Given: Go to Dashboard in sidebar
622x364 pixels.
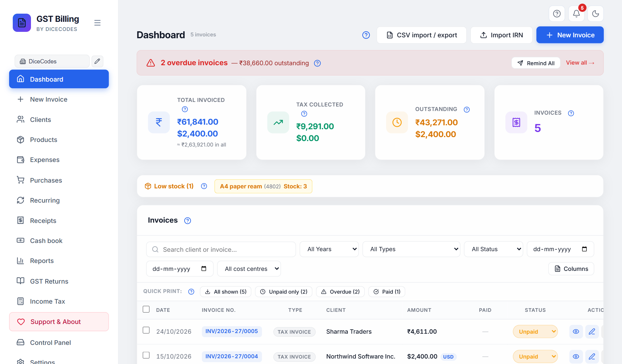Looking at the screenshot, I should click(59, 79).
